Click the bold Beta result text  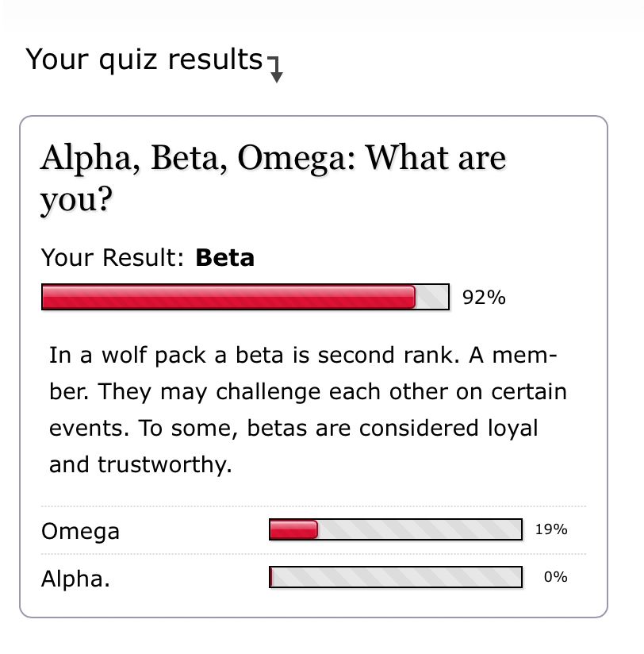click(x=224, y=257)
